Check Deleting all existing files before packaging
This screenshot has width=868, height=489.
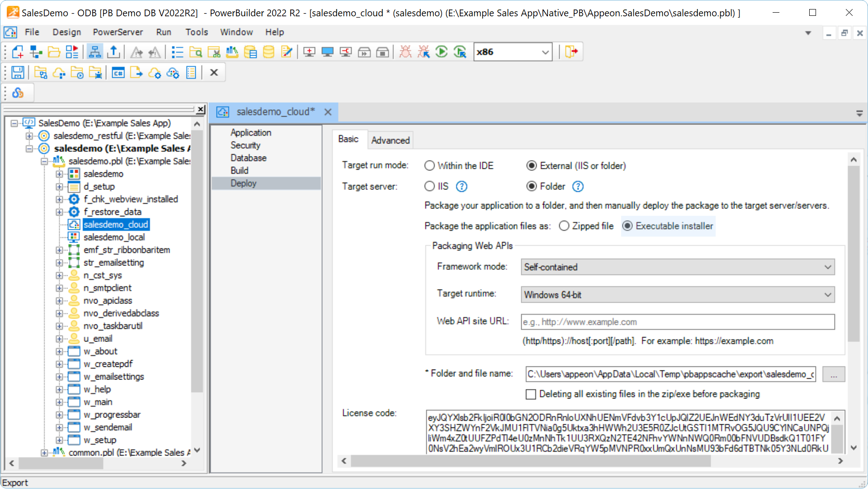(531, 394)
